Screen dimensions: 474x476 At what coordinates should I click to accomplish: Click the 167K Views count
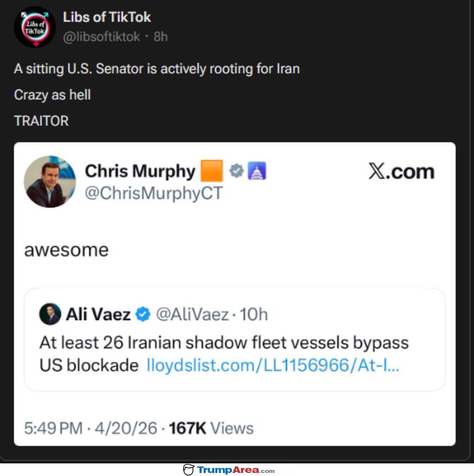coord(211,428)
